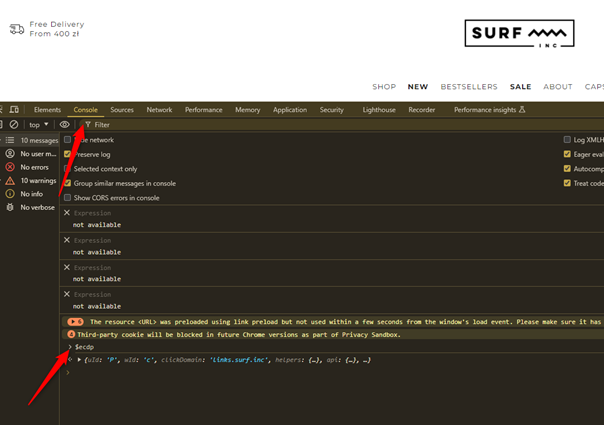Expand the 10 messages sidebar group
The height and width of the screenshot is (425, 604).
point(39,141)
